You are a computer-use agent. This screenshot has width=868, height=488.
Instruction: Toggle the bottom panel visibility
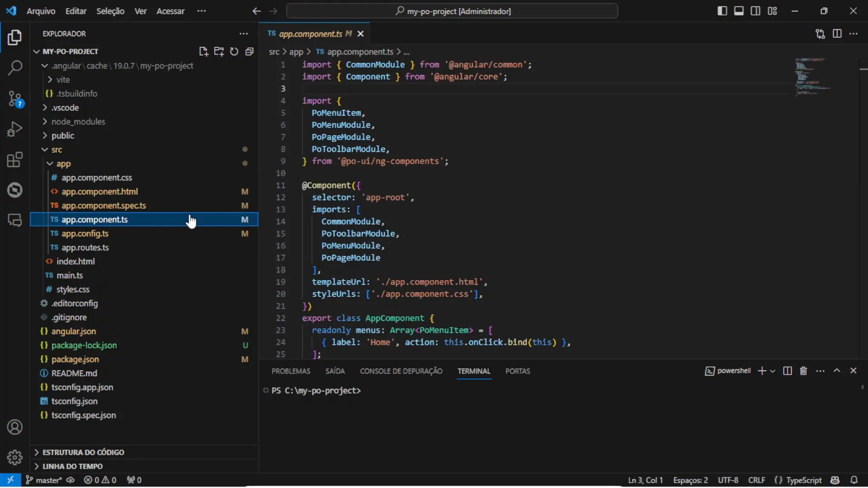pyautogui.click(x=739, y=10)
